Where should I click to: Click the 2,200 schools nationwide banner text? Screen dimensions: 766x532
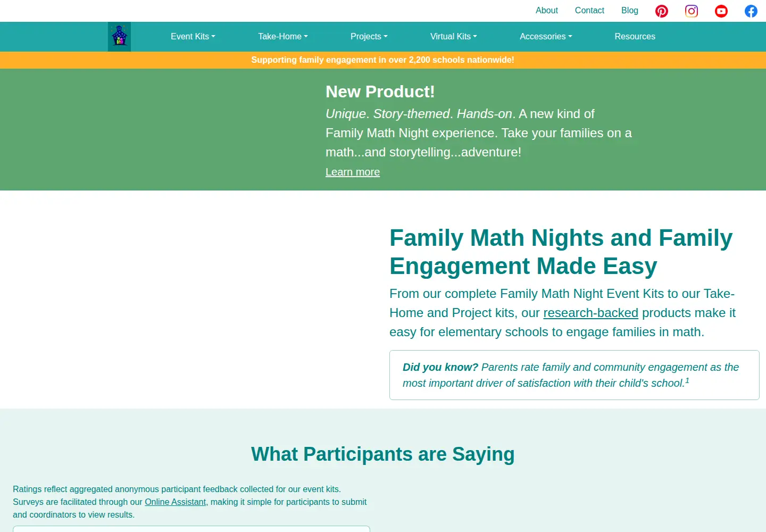383,60
